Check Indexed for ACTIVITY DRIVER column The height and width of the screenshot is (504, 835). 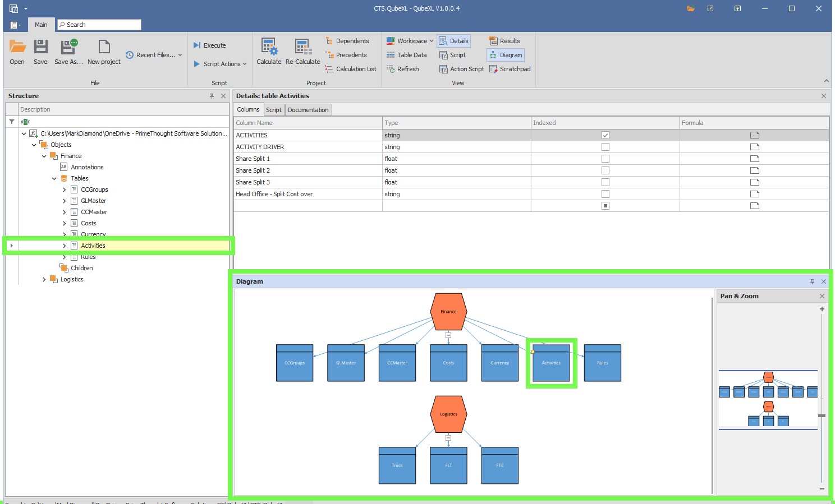(605, 147)
